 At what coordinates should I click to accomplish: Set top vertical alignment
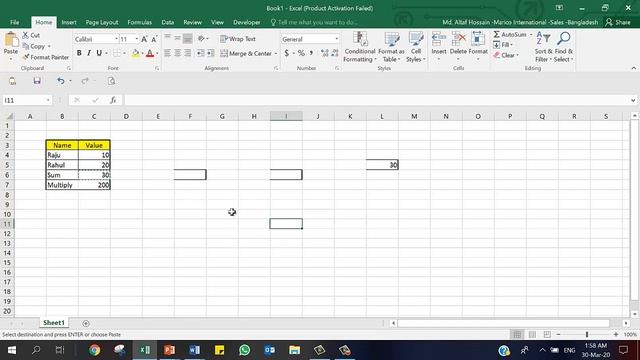point(167,38)
